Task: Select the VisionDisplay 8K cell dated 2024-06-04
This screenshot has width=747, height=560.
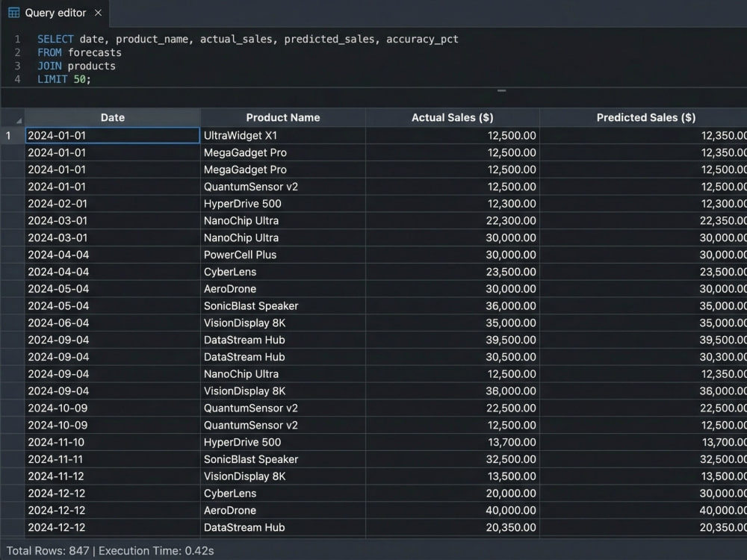Action: tap(283, 323)
